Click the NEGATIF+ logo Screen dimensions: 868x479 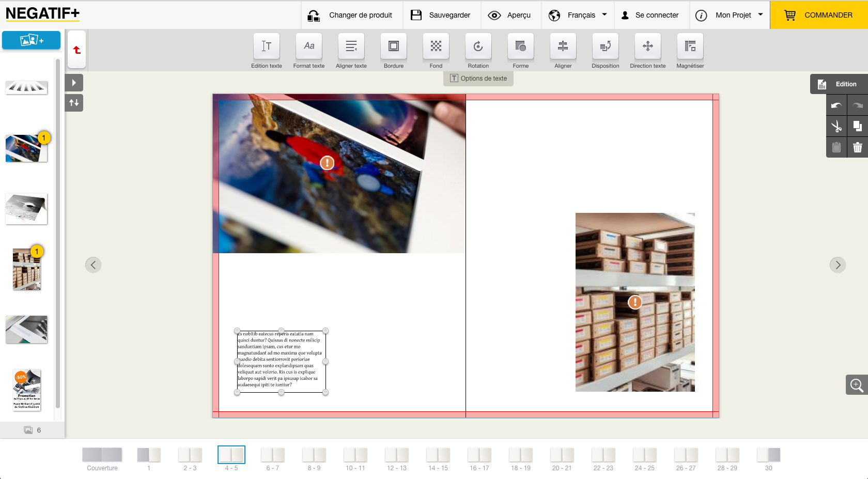point(42,14)
